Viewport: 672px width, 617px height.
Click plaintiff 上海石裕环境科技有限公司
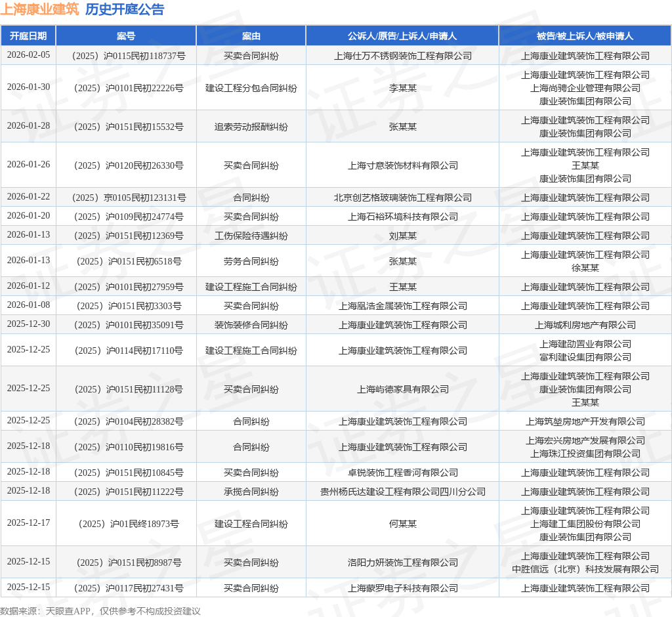(402, 217)
